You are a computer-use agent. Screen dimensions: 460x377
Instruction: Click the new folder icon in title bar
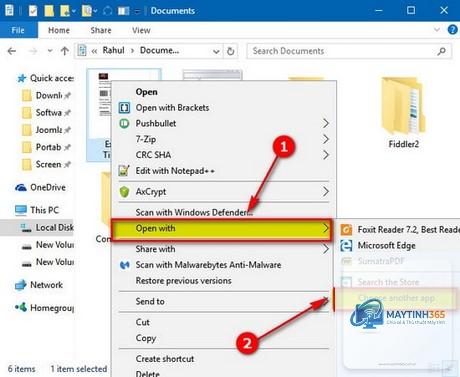pyautogui.click(x=49, y=11)
